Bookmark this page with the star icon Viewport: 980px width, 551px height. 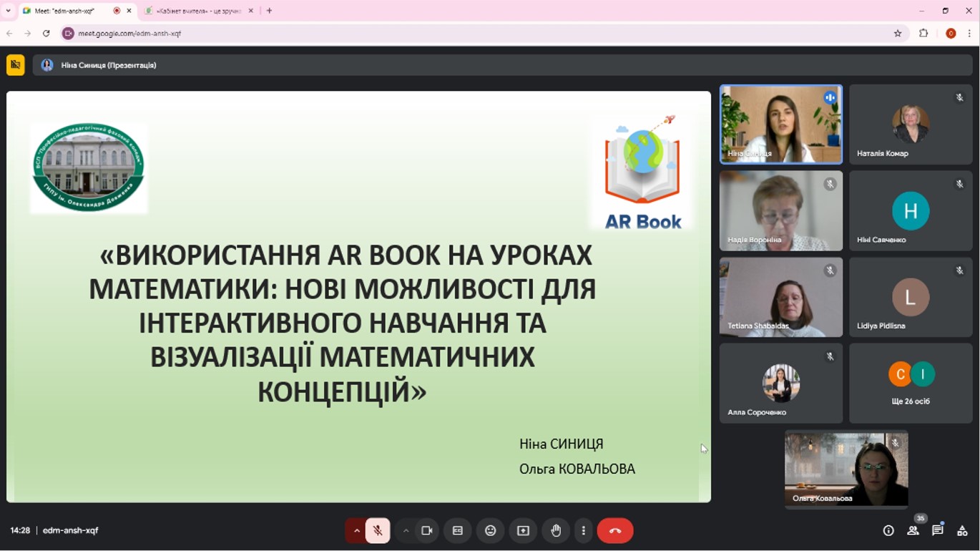coord(898,33)
